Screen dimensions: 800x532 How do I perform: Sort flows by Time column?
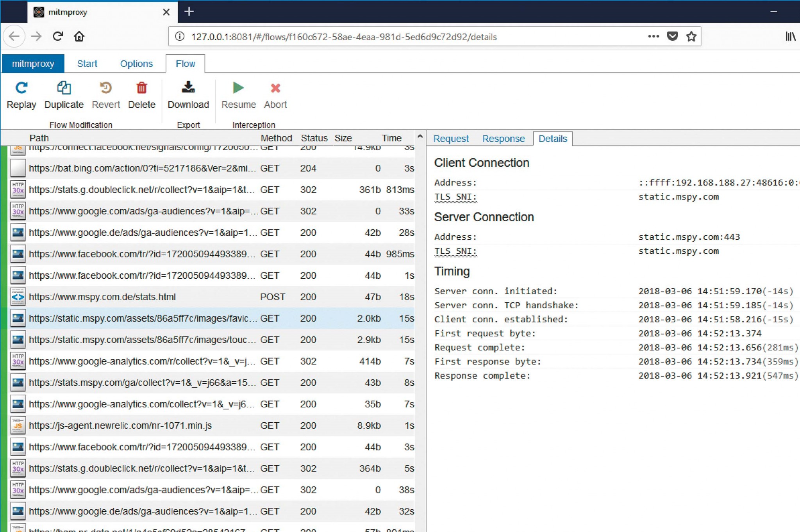click(391, 138)
